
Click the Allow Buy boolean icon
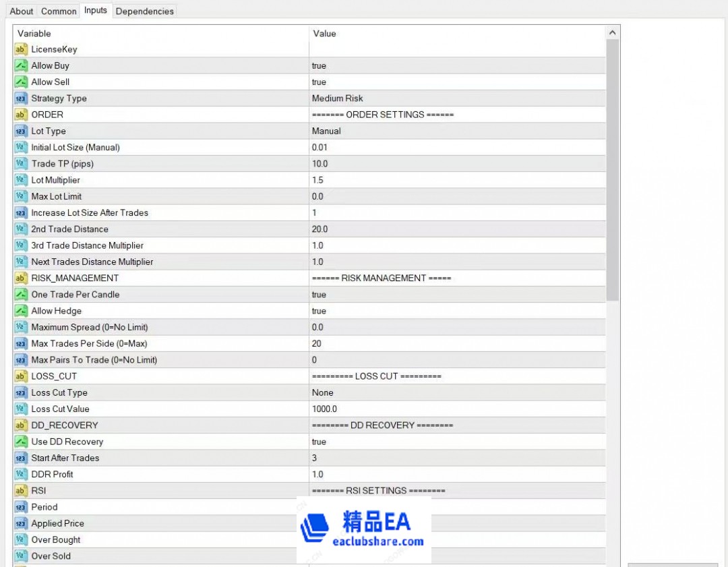coord(21,65)
